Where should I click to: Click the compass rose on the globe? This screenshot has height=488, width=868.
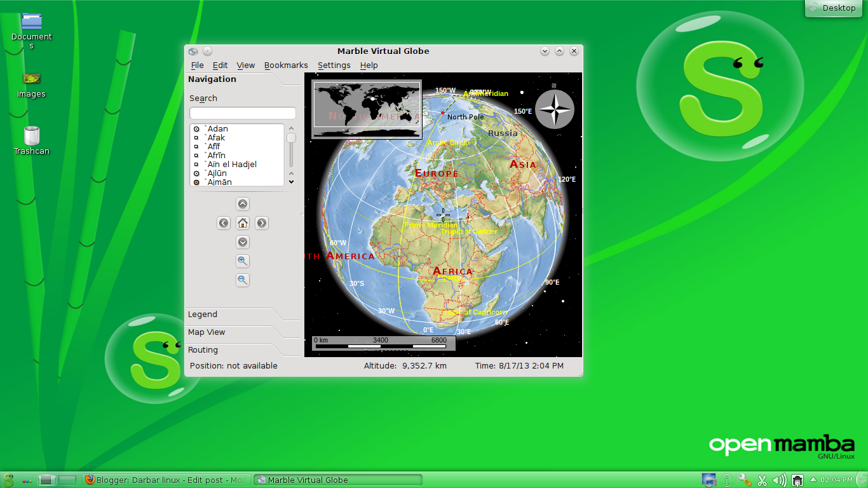point(553,109)
